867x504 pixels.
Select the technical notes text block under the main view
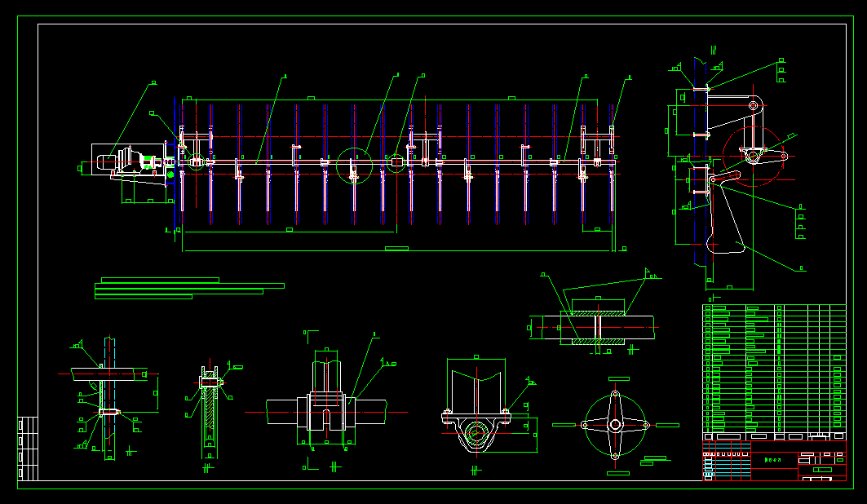[x=189, y=289]
